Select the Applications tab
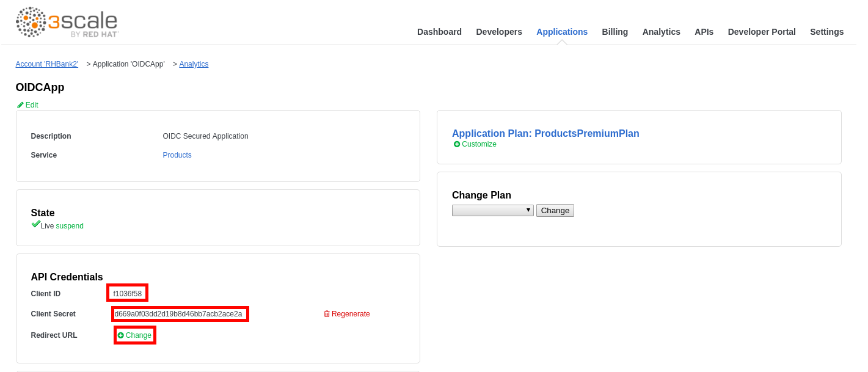This screenshot has height=372, width=868. click(x=561, y=32)
